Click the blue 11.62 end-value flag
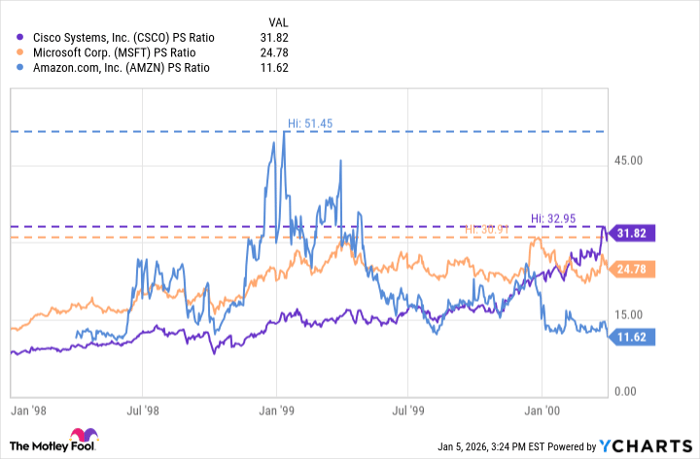The width and height of the screenshot is (700, 459). [632, 337]
